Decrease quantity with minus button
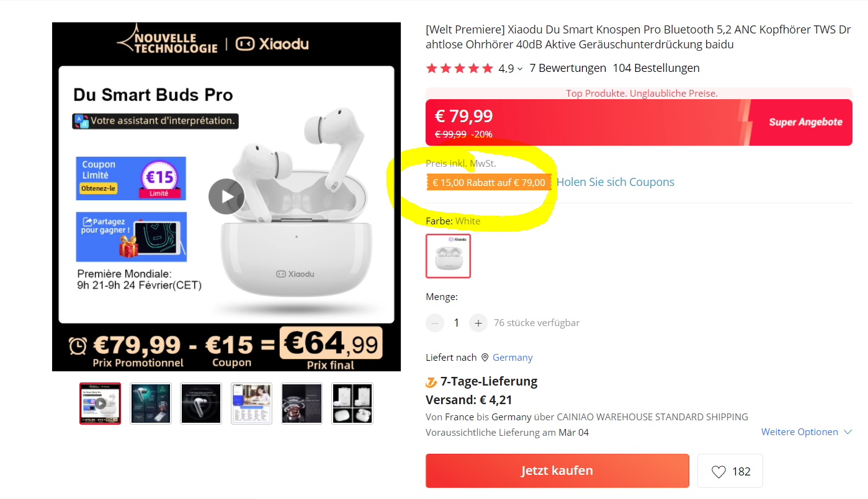 [435, 323]
